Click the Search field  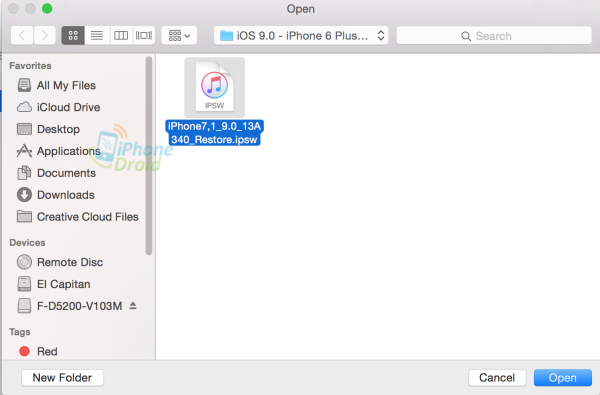(494, 36)
